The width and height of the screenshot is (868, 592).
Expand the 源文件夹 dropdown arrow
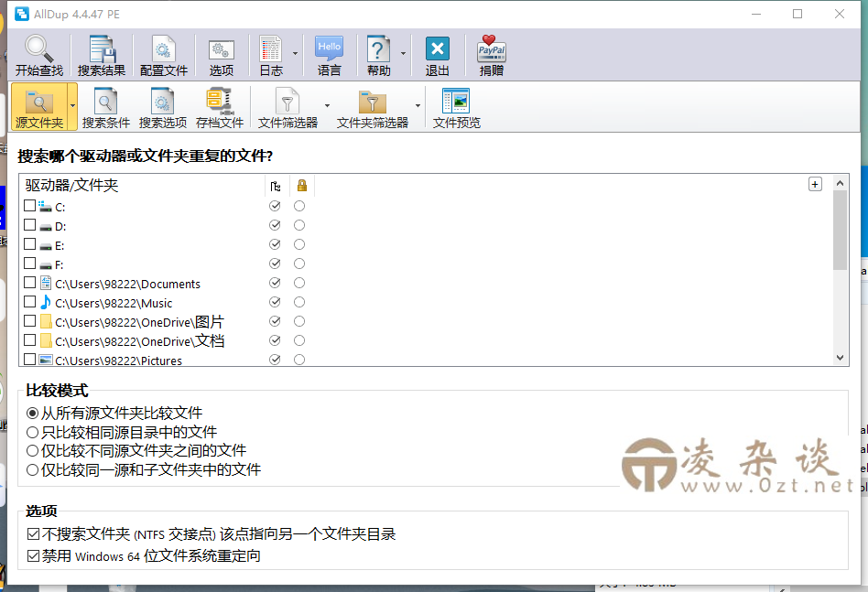point(72,106)
